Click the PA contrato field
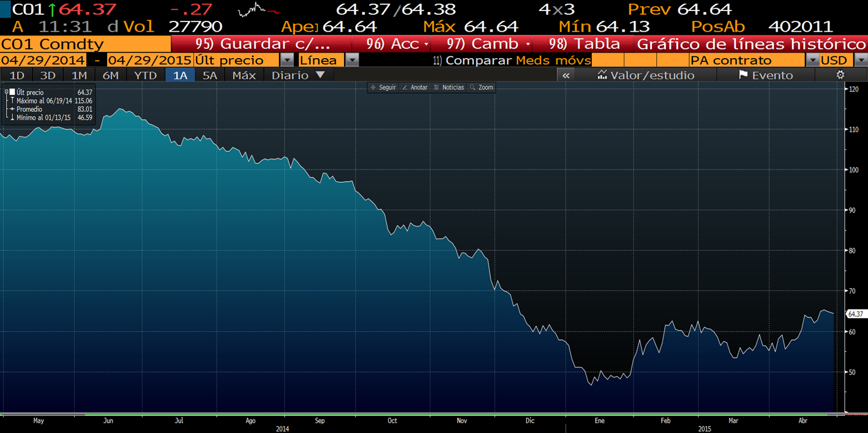The width and height of the screenshot is (868, 433). pyautogui.click(x=747, y=60)
